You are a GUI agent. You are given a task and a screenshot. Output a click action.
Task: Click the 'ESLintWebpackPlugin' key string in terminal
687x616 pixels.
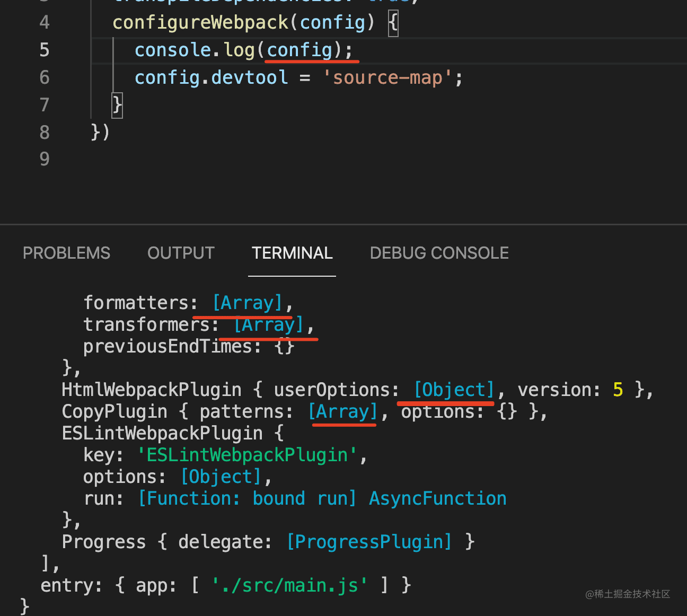[x=247, y=455]
